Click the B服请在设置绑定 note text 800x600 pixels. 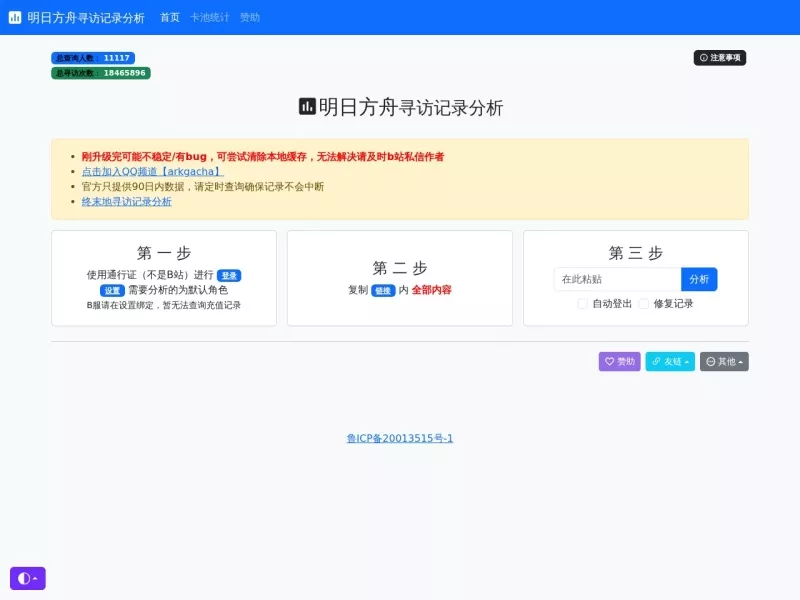(x=164, y=305)
